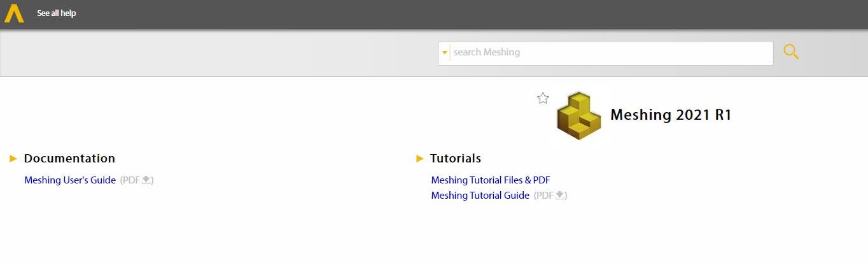
Task: Click PDF label next to Meshing Tutorial Guide
Action: (545, 196)
